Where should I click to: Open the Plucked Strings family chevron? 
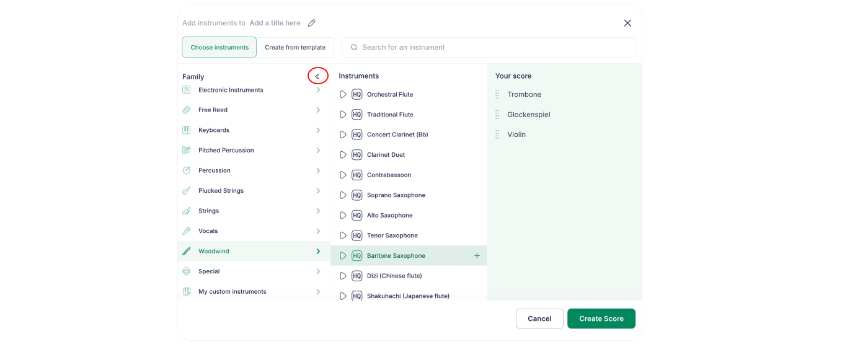[318, 191]
